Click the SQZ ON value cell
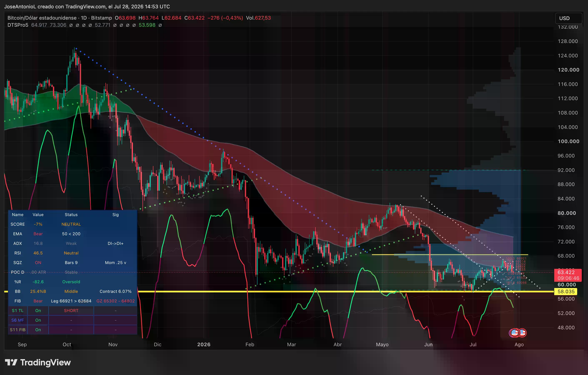Viewport: 588px width, 375px height. (38, 263)
